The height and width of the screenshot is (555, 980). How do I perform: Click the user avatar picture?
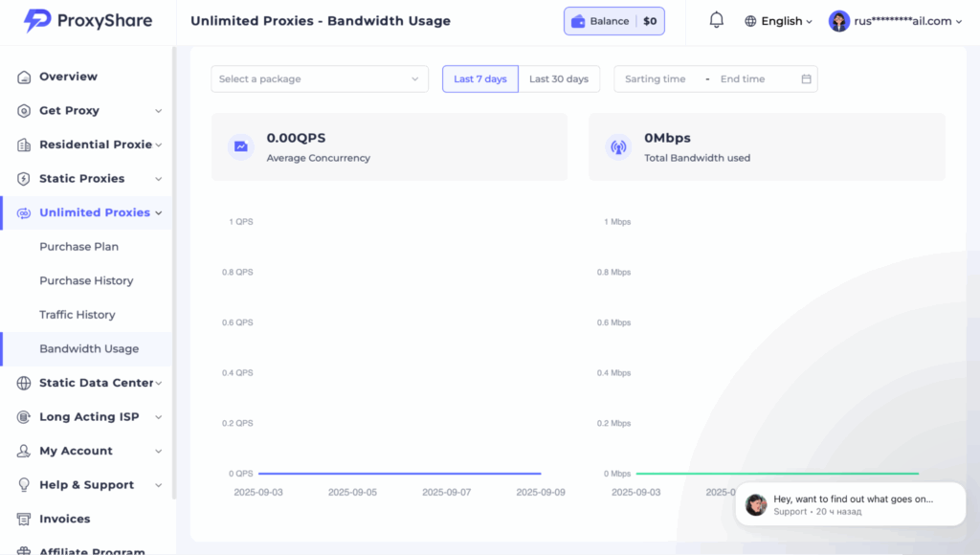pyautogui.click(x=838, y=21)
